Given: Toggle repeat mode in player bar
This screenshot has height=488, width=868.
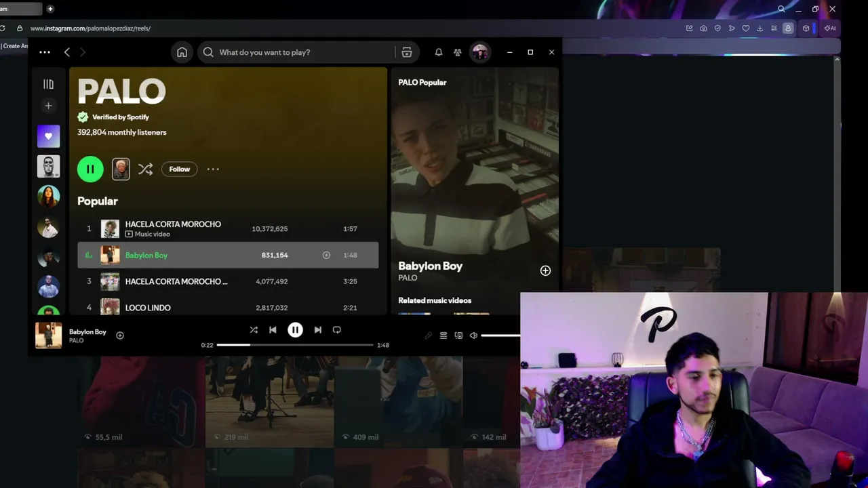Looking at the screenshot, I should [337, 330].
